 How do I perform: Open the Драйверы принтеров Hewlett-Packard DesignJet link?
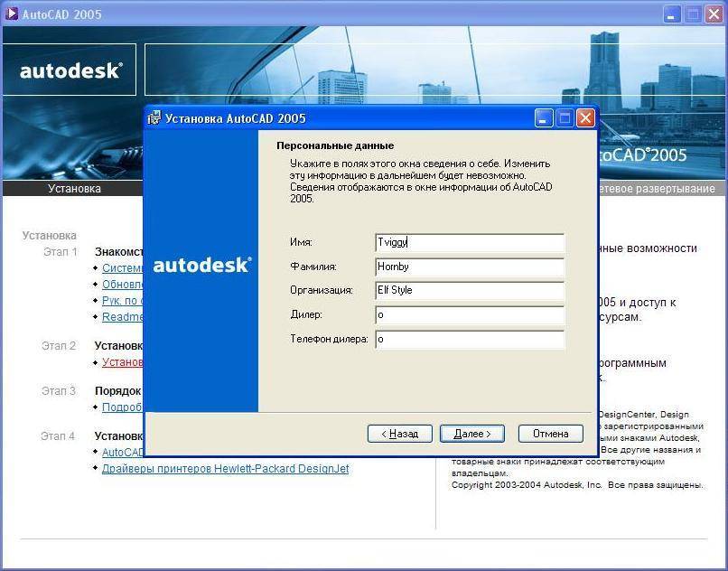pyautogui.click(x=225, y=469)
